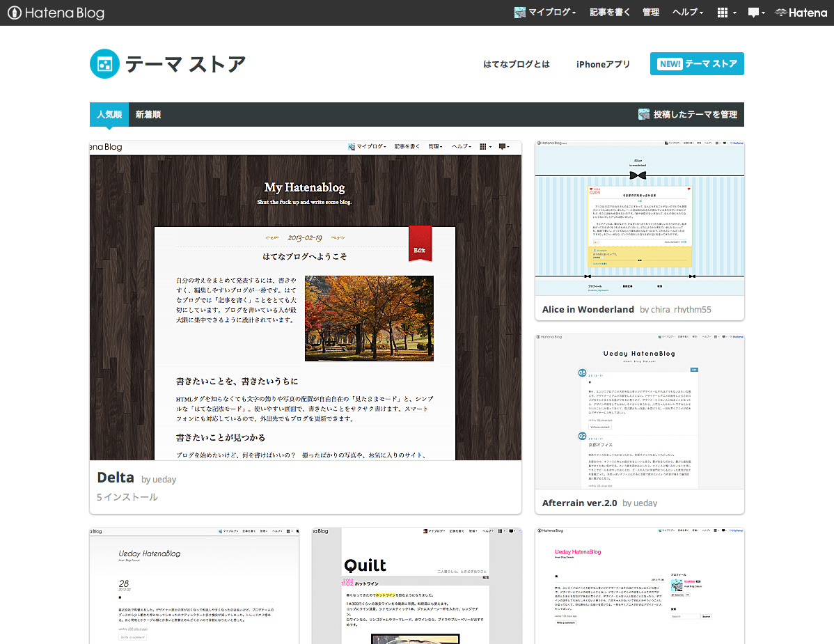The image size is (834, 644).
Task: Click the マイブログ avatar icon in top bar
Action: click(519, 13)
